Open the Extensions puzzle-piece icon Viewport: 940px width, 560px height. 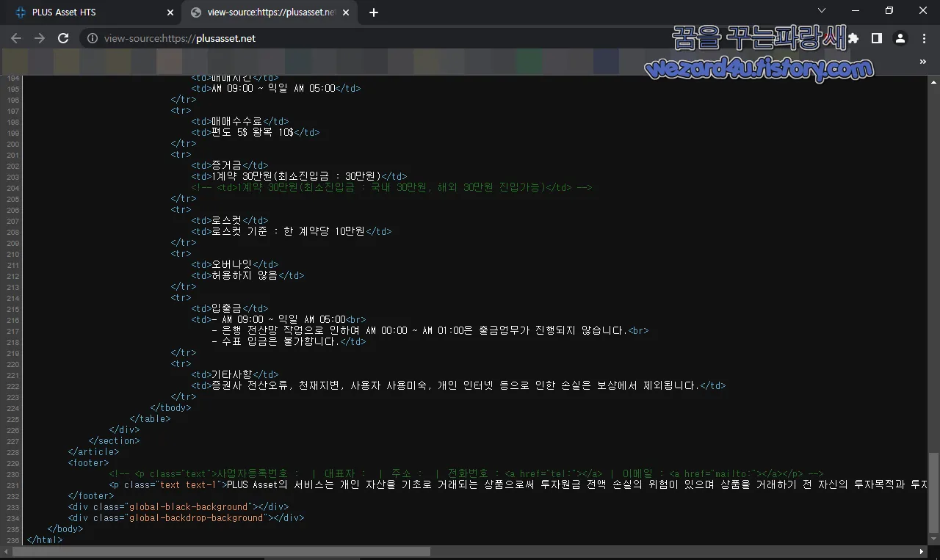[x=853, y=38]
